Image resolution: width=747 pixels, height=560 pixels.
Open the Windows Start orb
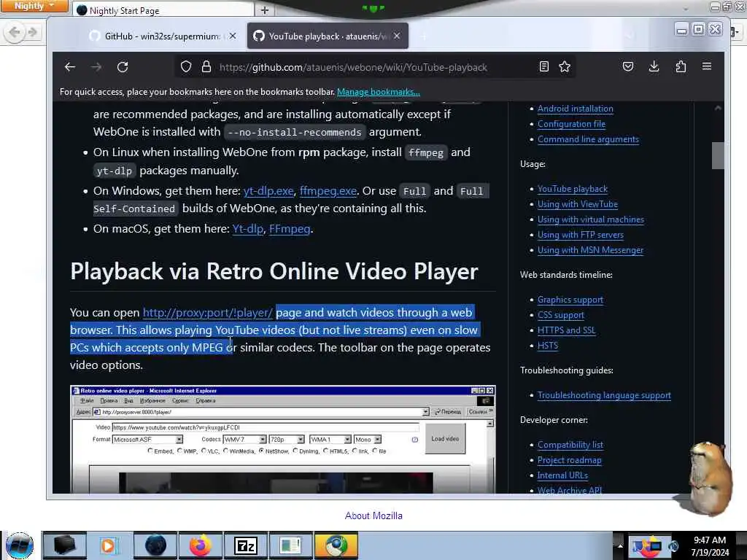point(20,545)
